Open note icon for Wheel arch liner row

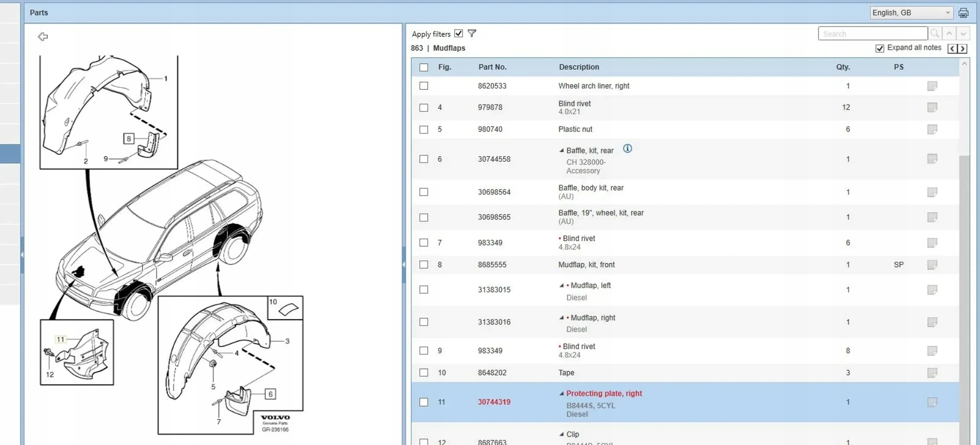932,86
